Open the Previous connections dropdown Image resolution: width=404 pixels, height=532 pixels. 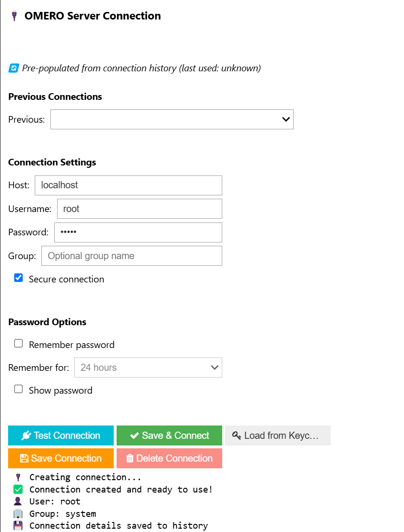click(172, 119)
